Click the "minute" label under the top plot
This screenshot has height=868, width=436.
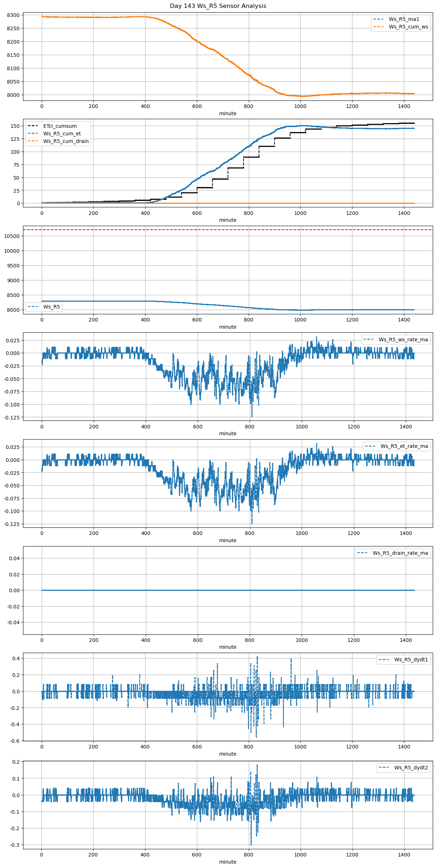pyautogui.click(x=228, y=113)
